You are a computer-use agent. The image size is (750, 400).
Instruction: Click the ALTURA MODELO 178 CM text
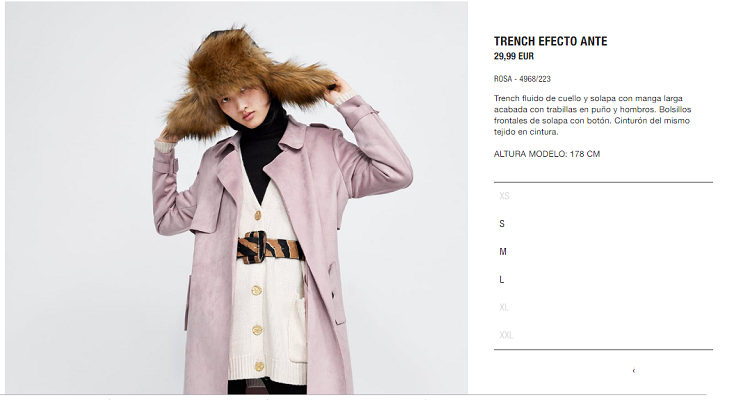click(x=547, y=154)
